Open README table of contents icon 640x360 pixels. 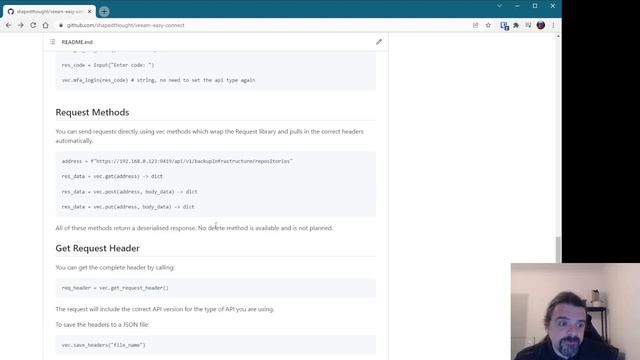pyautogui.click(x=53, y=42)
